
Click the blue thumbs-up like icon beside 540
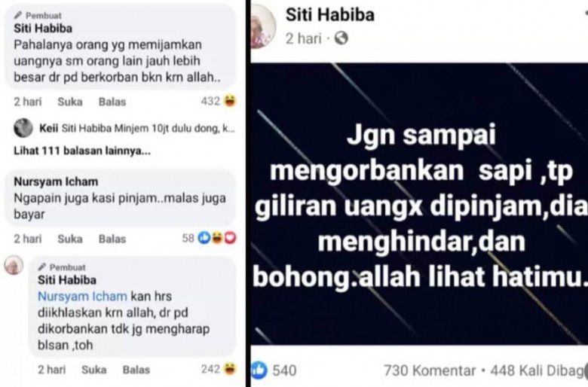259,370
